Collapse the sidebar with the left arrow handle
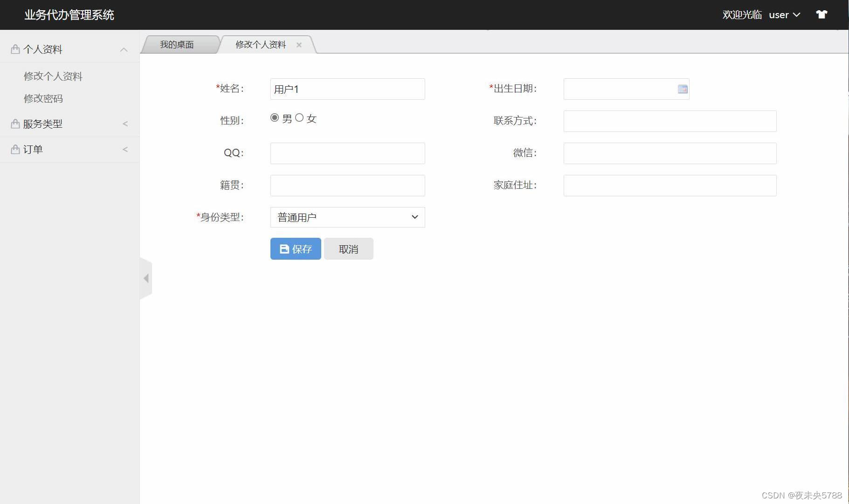Screen dimensions: 849x504 tap(146, 278)
